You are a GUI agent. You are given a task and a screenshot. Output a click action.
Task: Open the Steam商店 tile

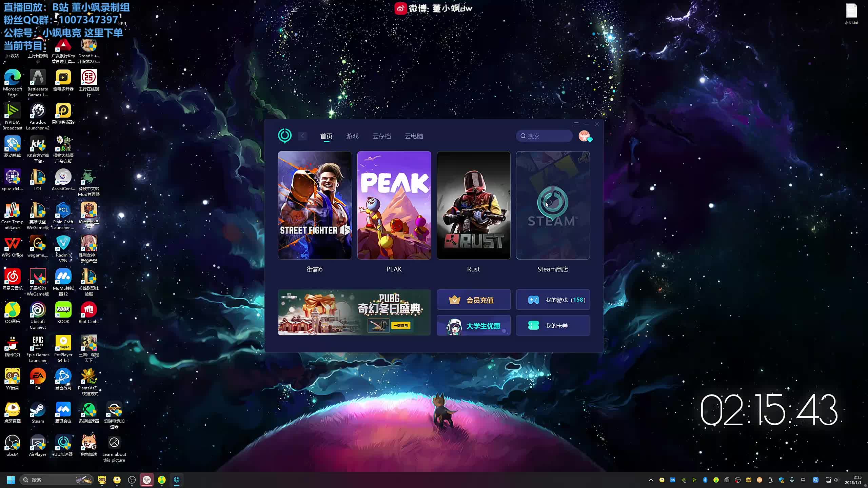click(x=553, y=205)
